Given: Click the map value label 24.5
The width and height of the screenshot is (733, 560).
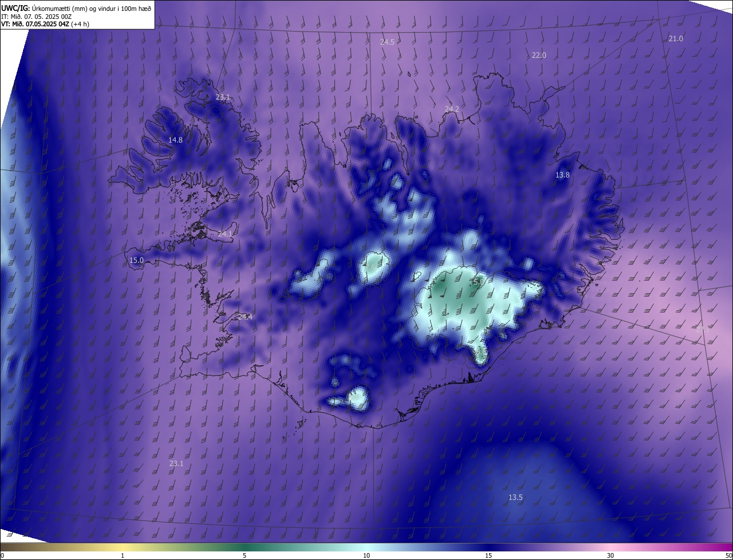Looking at the screenshot, I should 387,42.
